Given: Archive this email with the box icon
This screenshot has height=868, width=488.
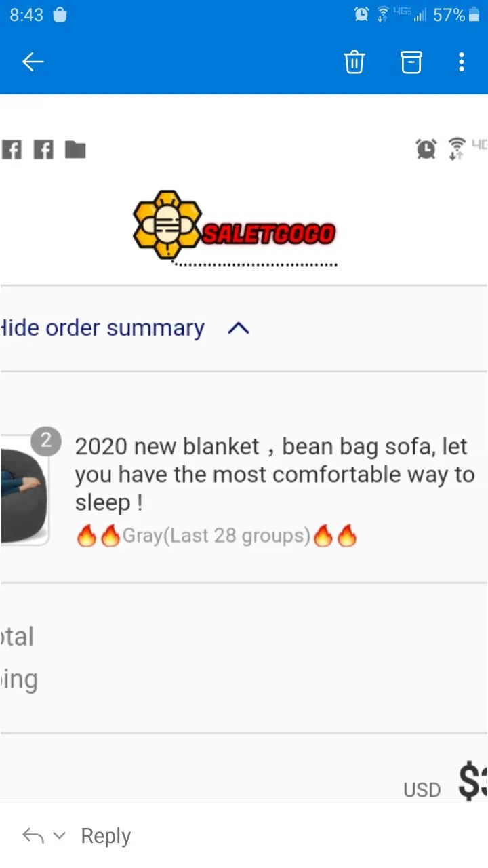Looking at the screenshot, I should [411, 62].
